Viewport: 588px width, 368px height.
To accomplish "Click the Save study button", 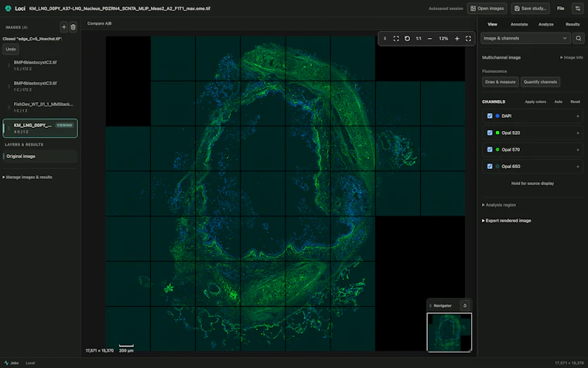I will [x=530, y=9].
